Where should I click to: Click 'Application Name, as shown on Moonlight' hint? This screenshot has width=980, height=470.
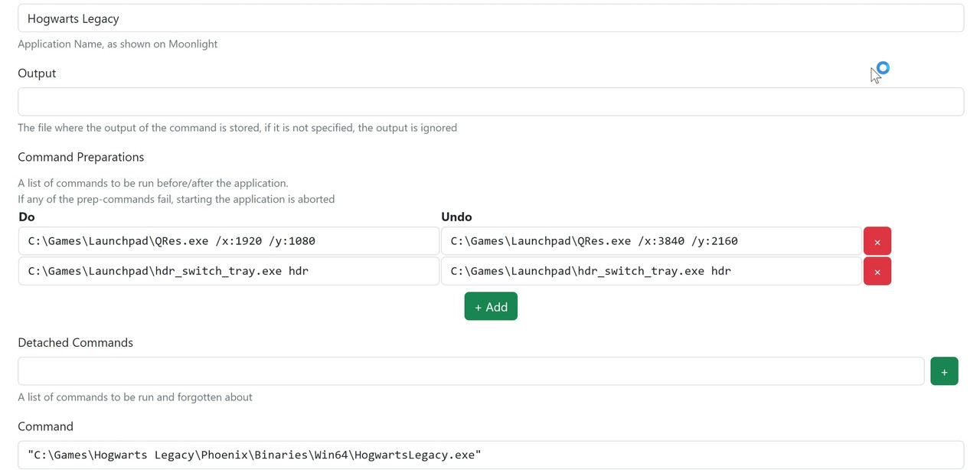click(118, 44)
